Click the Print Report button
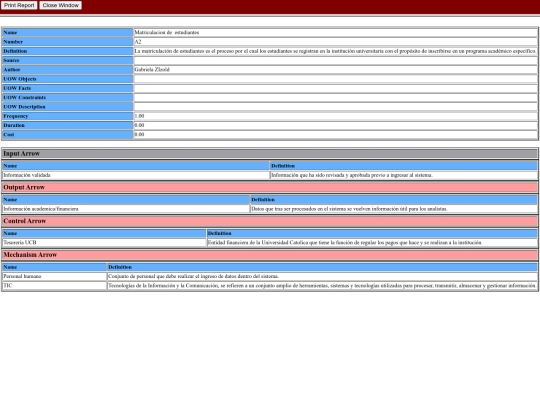The image size is (540, 405). tap(19, 5)
